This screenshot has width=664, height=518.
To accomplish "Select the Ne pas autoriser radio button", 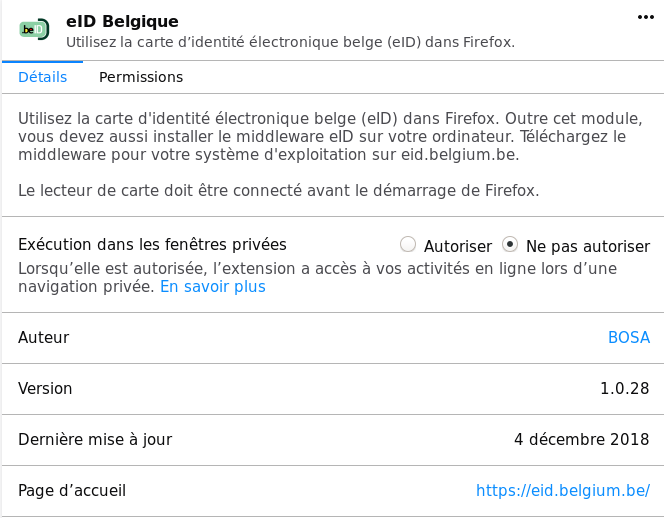I will (509, 244).
